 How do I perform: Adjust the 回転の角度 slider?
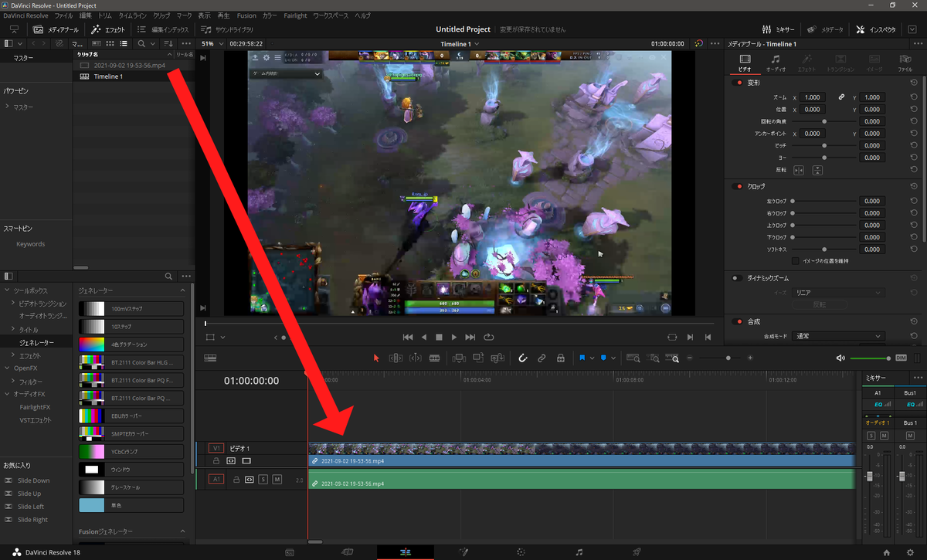tap(824, 121)
